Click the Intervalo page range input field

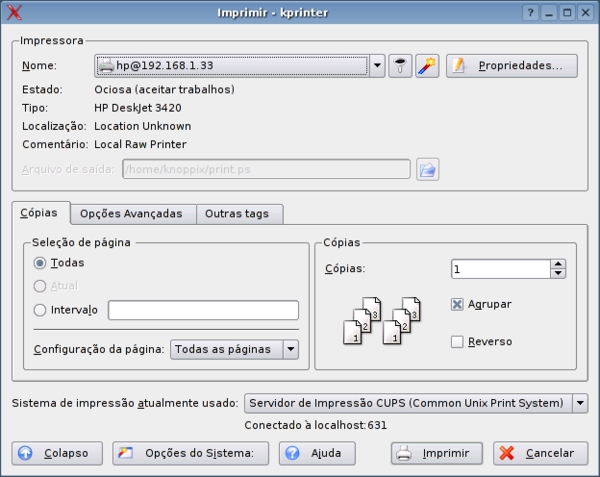203,310
